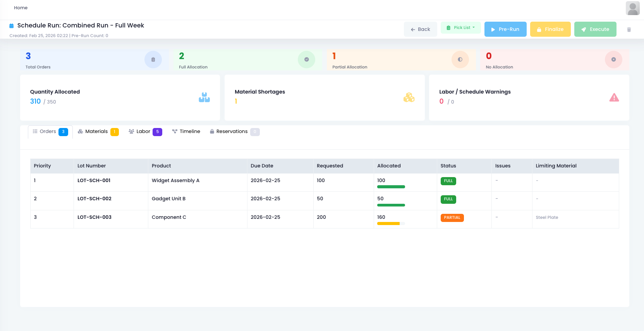This screenshot has width=644, height=331.
Task: Click partial progress bar for LOT-SCH-003
Action: (391, 224)
